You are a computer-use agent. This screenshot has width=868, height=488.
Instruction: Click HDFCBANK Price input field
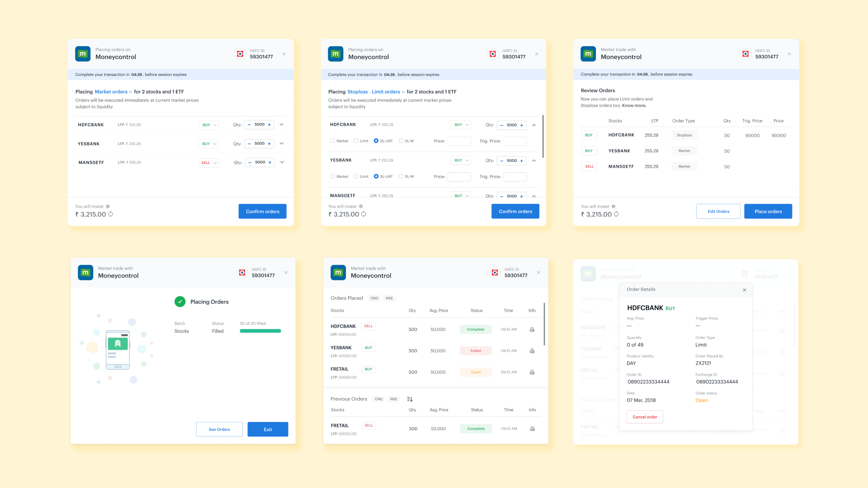[x=459, y=141]
